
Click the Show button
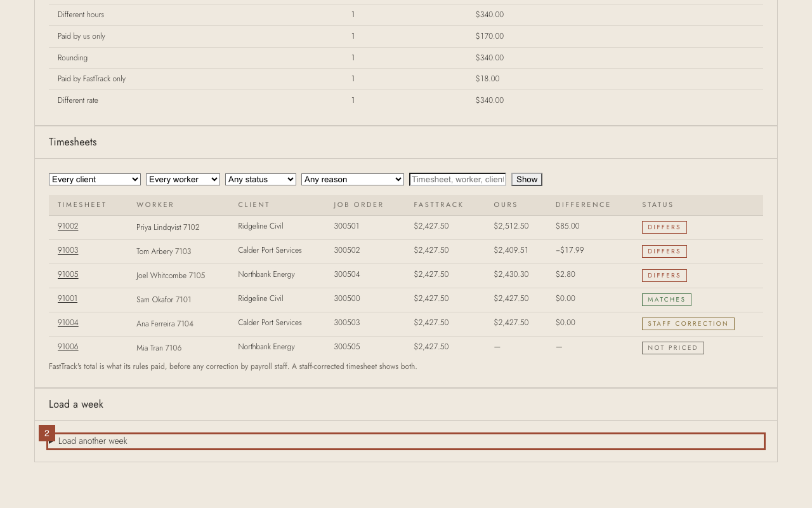pos(527,180)
